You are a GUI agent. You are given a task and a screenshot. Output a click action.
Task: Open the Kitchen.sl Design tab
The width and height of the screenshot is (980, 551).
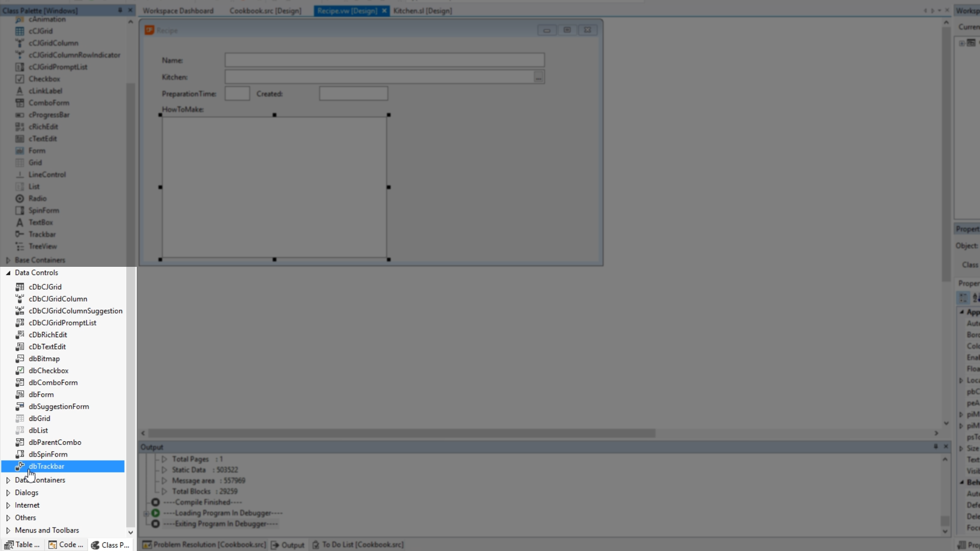click(x=422, y=11)
